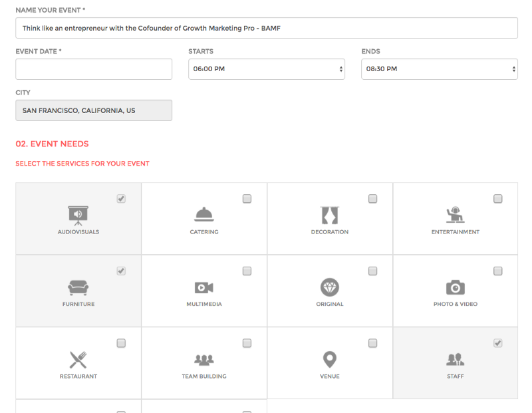
Task: Check the Entertainment checkbox
Action: (x=497, y=199)
